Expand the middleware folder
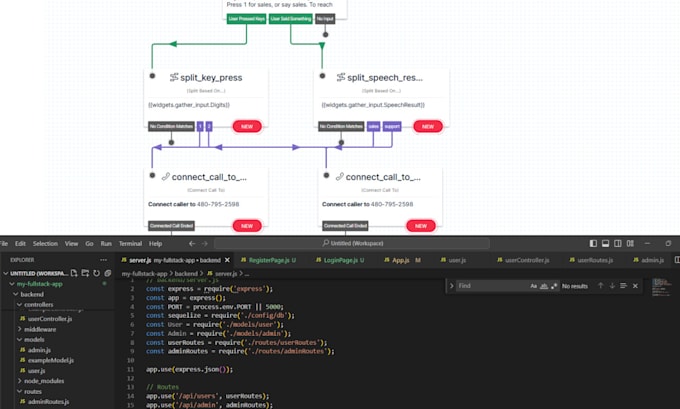Screen dimensions: 680x409 coord(19,329)
